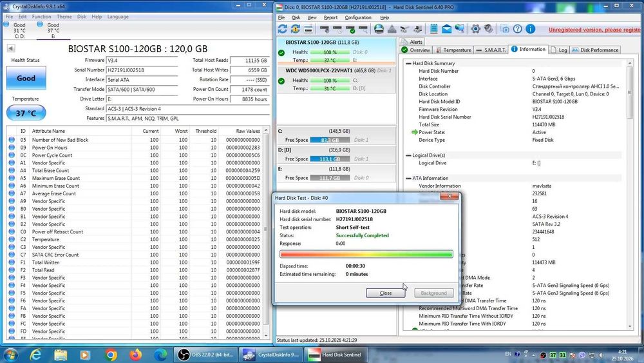Screen dimensions: 644x363
Task: Click CrystalDiskInfo previous disk arrow
Action: (x=11, y=48)
